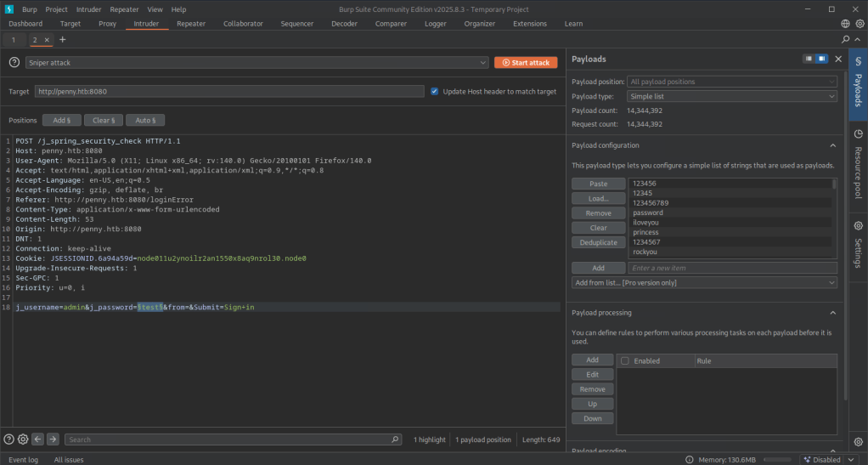Switch payload panel to docked-right layout toggle
This screenshot has height=465, width=868.
pos(821,59)
